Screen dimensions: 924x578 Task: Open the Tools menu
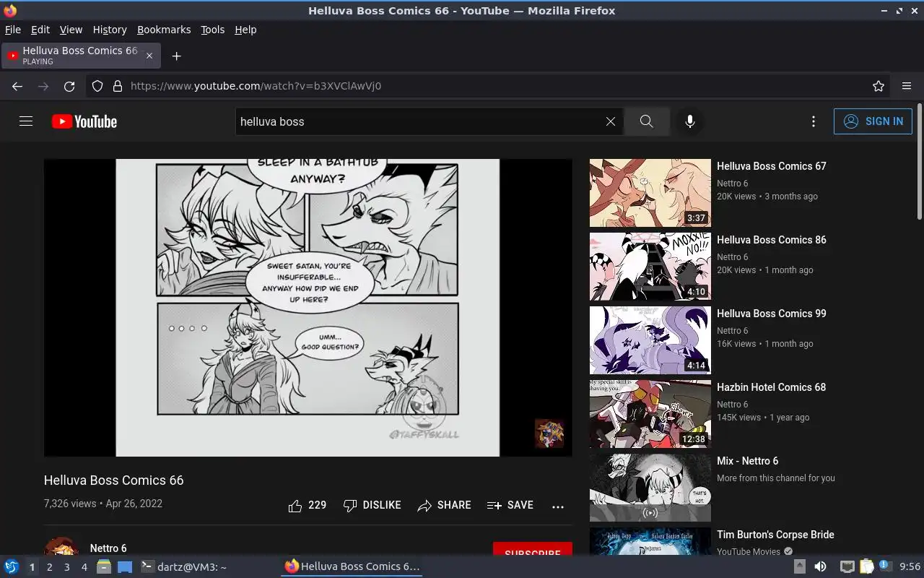212,30
